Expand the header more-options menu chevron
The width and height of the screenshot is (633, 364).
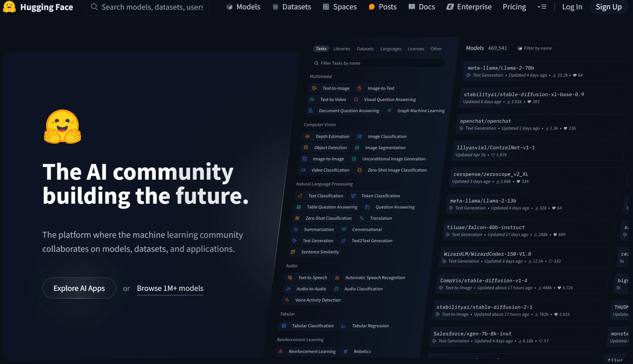pos(542,7)
